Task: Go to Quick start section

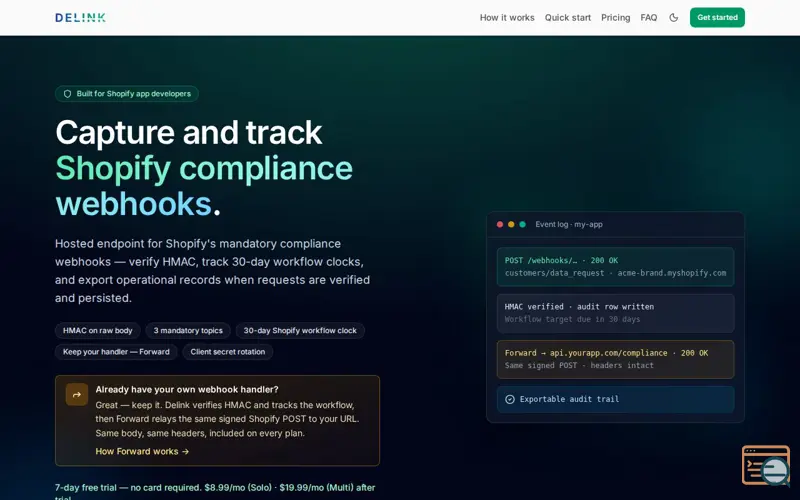Action: pyautogui.click(x=567, y=17)
